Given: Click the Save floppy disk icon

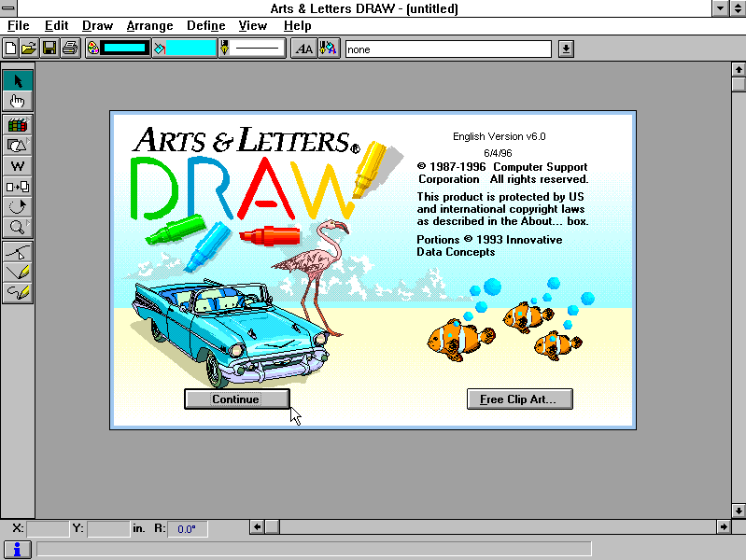Looking at the screenshot, I should point(49,49).
